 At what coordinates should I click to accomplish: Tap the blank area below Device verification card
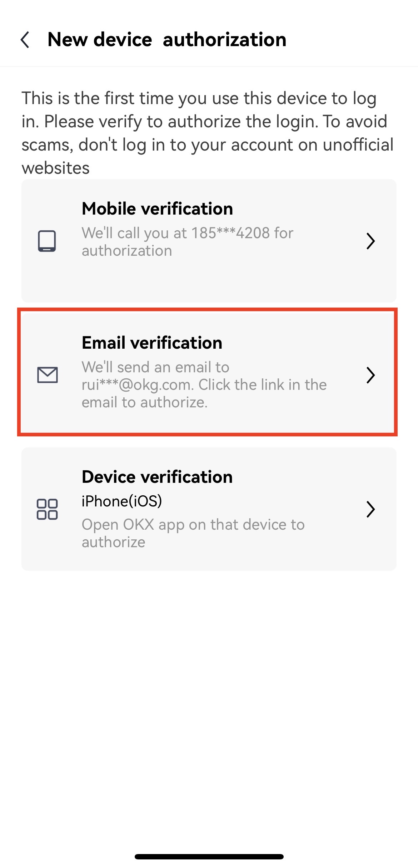pos(209,697)
